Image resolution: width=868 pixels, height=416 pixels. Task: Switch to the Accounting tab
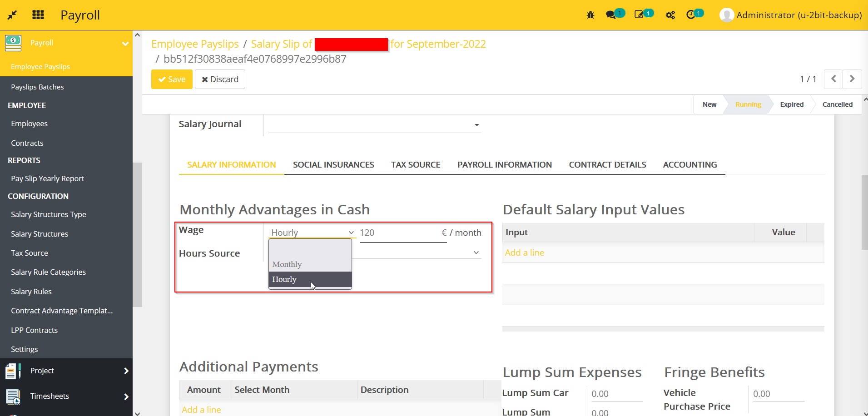click(x=690, y=164)
